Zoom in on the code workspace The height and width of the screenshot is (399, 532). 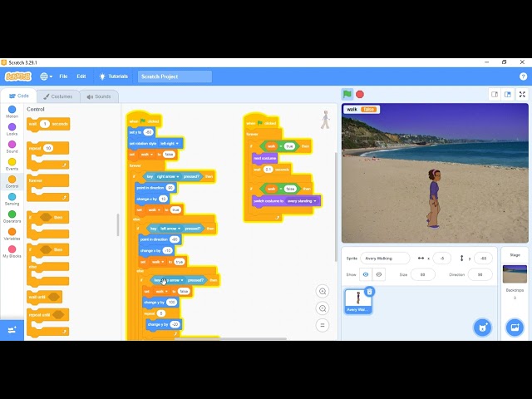pos(323,291)
